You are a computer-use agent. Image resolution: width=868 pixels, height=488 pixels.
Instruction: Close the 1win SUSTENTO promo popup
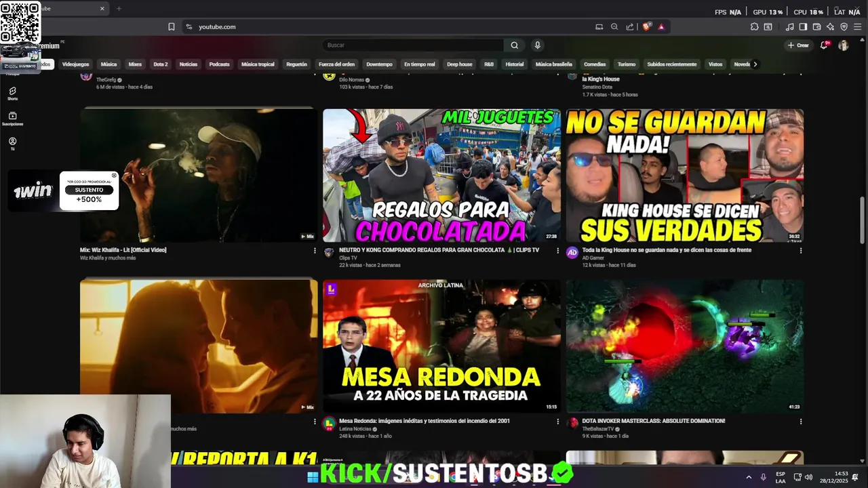click(x=114, y=176)
